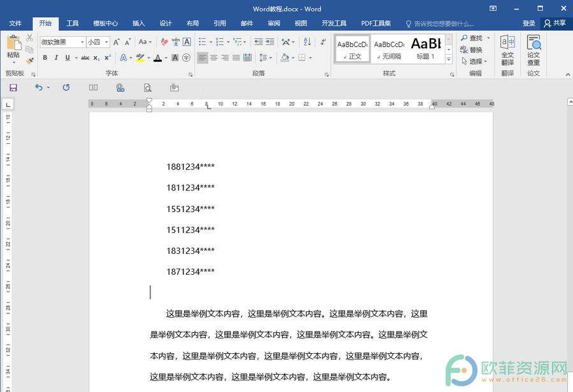Toggle Italic formatting

tap(56, 58)
